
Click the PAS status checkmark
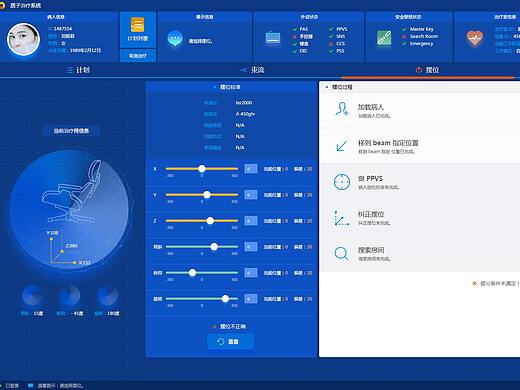295,29
